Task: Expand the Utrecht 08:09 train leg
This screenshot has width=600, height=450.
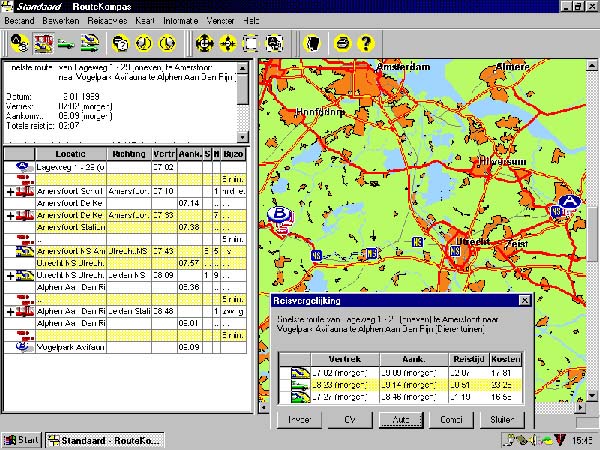Action: coord(10,274)
